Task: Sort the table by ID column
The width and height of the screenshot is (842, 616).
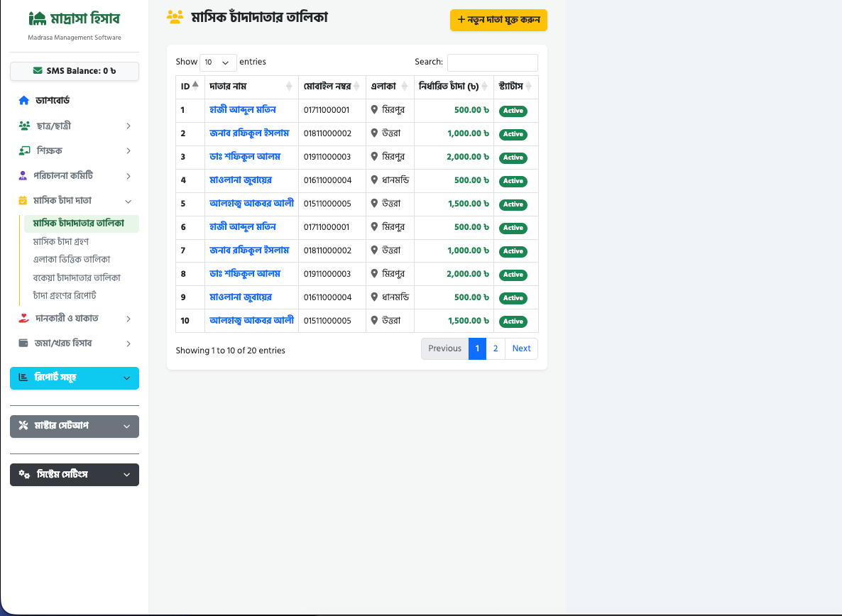Action: tap(190, 87)
